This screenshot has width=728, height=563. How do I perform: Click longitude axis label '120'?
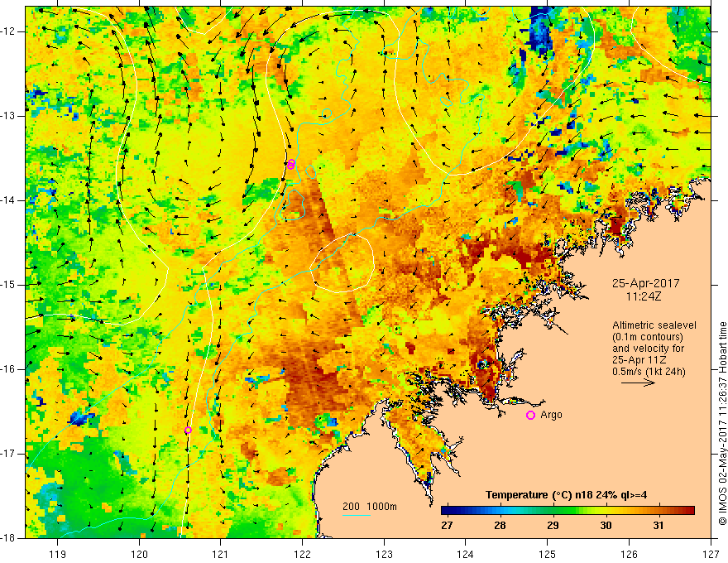click(139, 554)
